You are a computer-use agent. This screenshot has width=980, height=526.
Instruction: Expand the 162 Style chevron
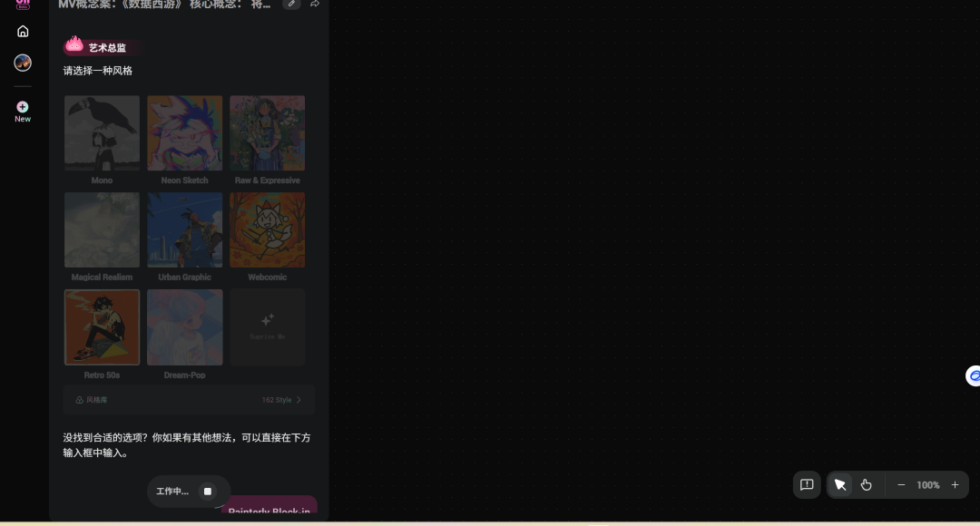pos(299,400)
